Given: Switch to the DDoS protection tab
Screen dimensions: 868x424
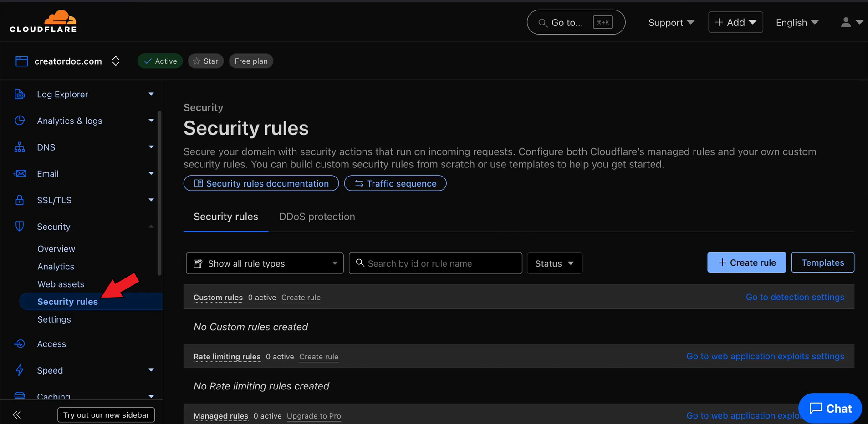Looking at the screenshot, I should tap(317, 217).
